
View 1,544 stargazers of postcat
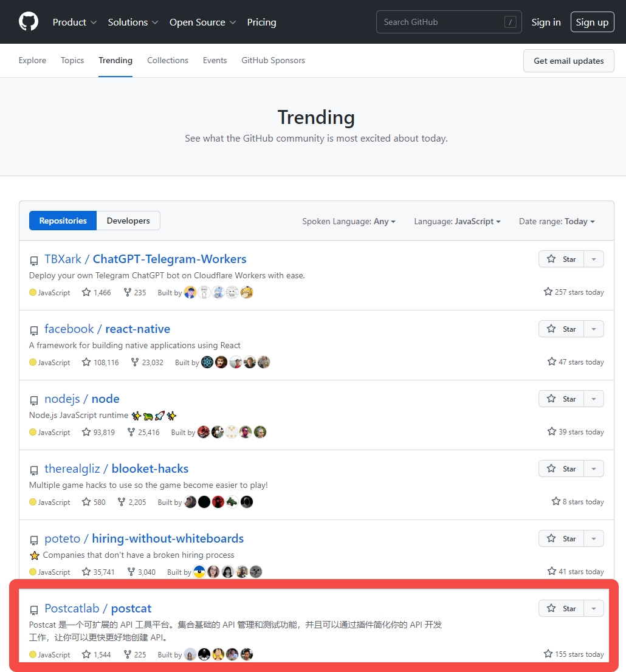pyautogui.click(x=97, y=655)
